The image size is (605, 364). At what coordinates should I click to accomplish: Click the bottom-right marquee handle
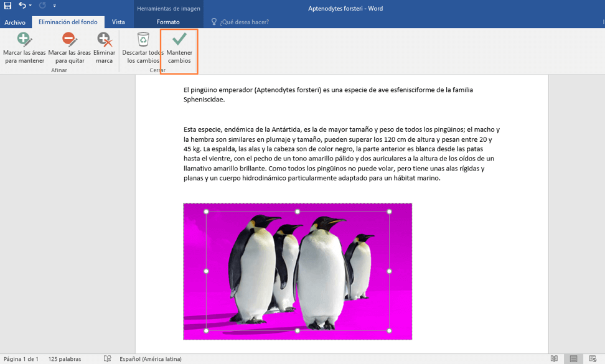389,331
